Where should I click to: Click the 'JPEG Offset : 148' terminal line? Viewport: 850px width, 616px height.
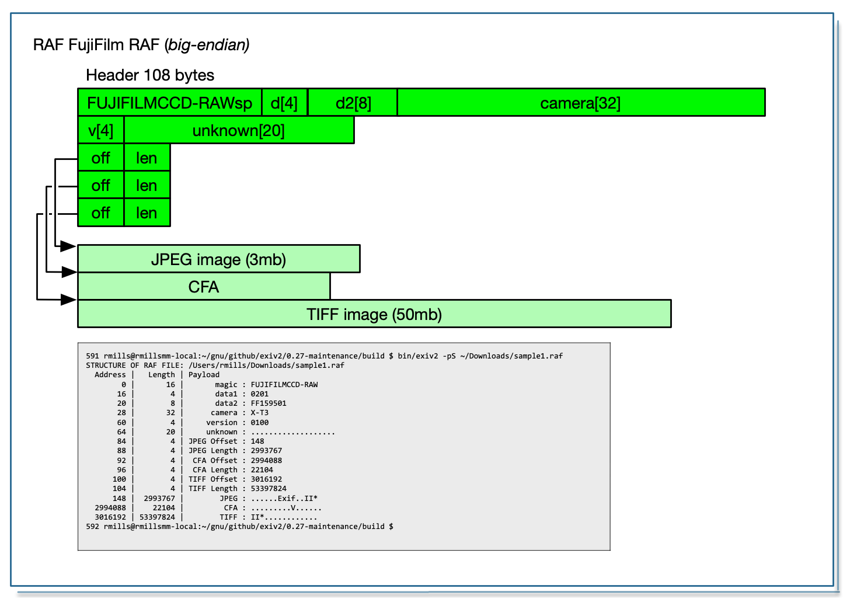[x=226, y=441]
